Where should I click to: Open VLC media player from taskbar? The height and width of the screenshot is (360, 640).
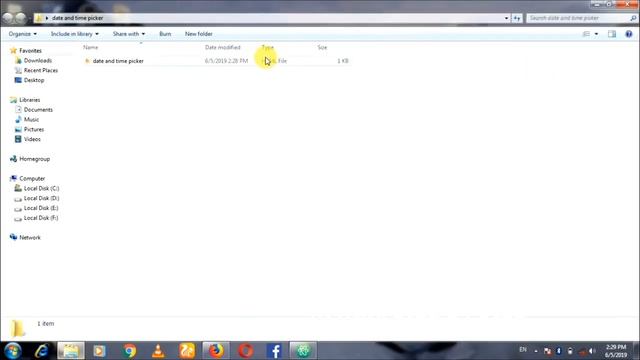[158, 351]
